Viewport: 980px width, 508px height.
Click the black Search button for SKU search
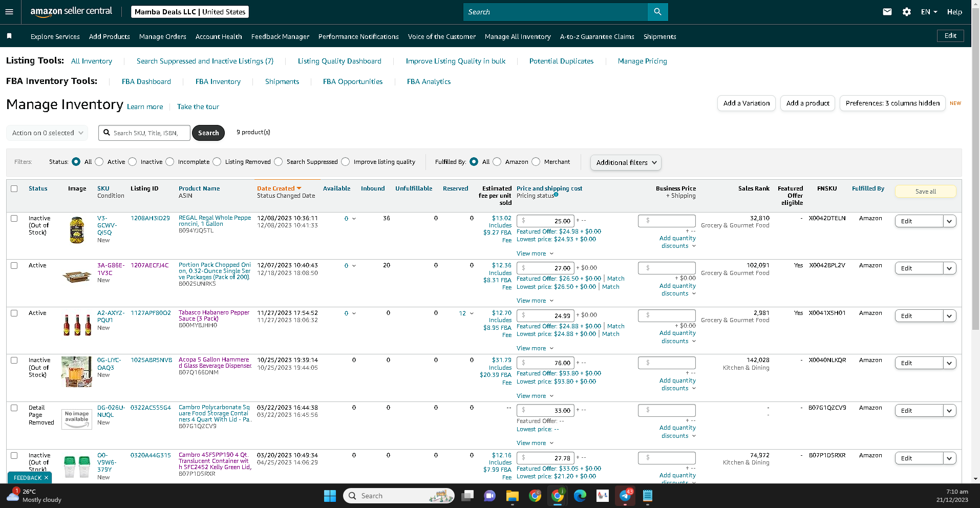pyautogui.click(x=208, y=133)
